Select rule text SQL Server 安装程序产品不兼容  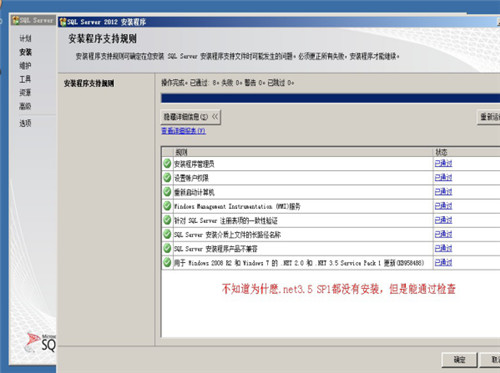pos(216,249)
